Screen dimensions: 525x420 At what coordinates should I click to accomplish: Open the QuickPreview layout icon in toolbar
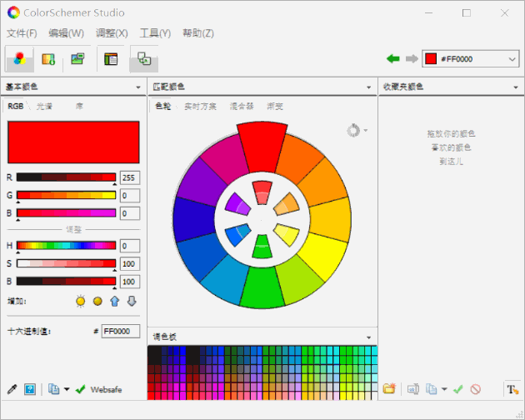coord(111,59)
